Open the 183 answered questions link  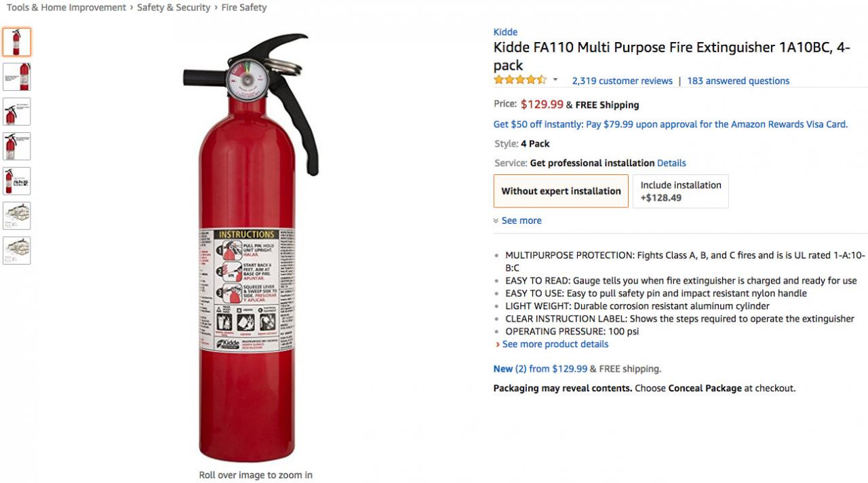pos(738,81)
